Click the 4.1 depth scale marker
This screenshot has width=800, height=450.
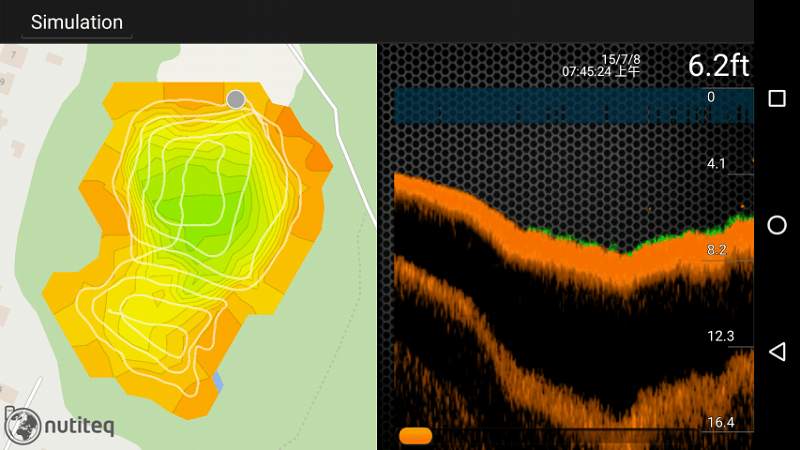point(716,164)
